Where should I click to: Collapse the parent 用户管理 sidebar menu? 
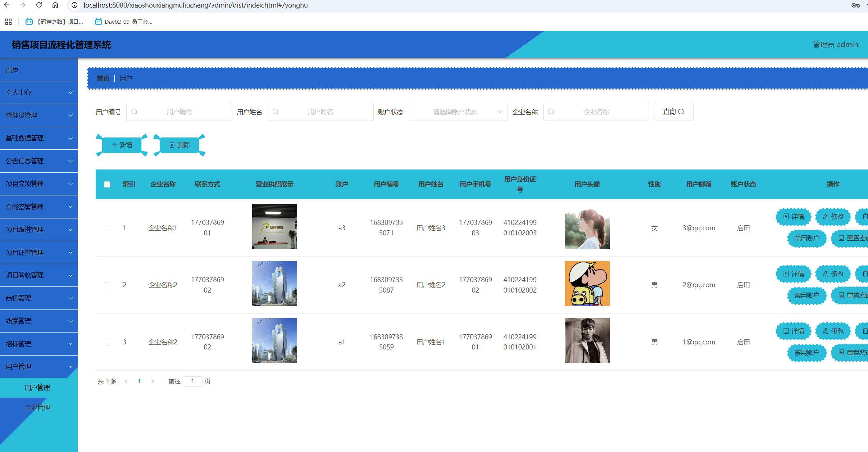(39, 367)
